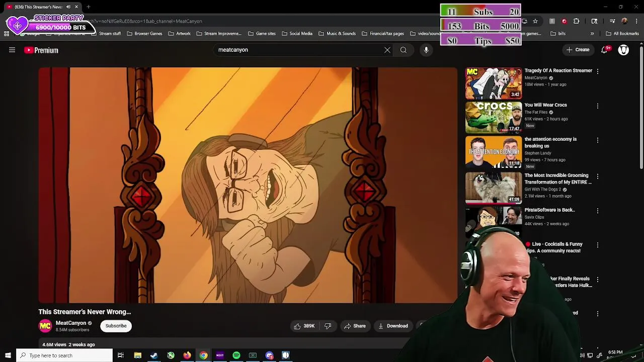The height and width of the screenshot is (362, 644).
Task: Open the YouTube account avatar menu
Action: pos(623,50)
